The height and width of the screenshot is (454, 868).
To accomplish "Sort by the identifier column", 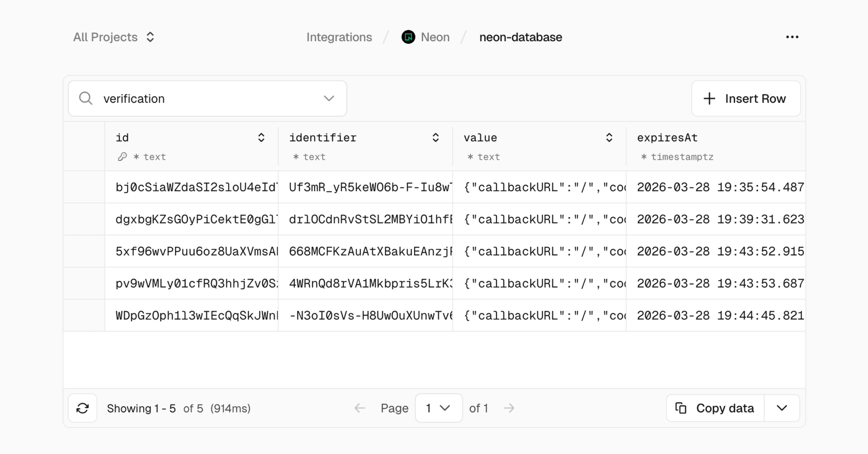I will [x=436, y=138].
